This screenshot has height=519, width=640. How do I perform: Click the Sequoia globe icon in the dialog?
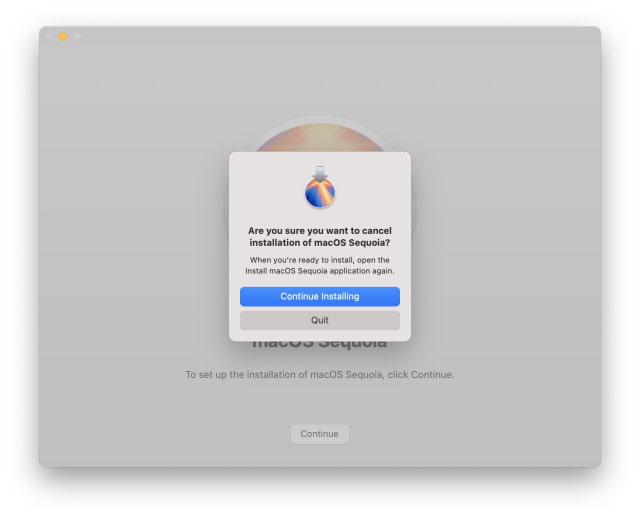pyautogui.click(x=320, y=193)
